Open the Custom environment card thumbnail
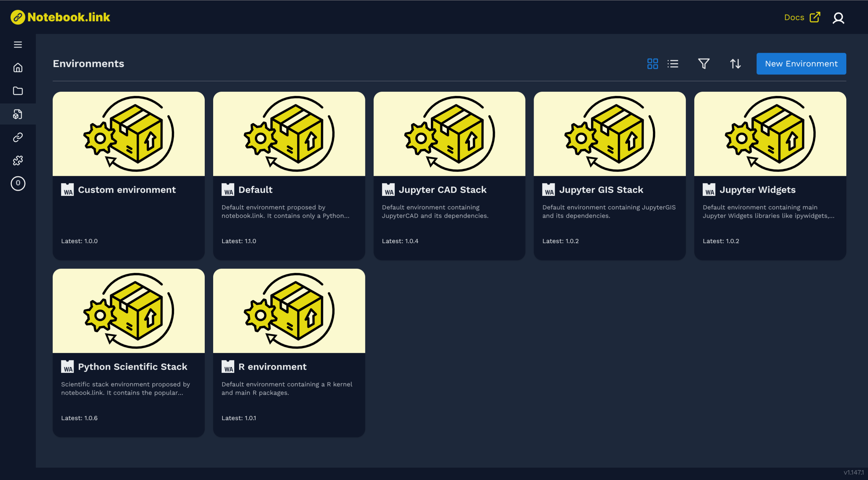This screenshot has width=868, height=480. tap(128, 134)
